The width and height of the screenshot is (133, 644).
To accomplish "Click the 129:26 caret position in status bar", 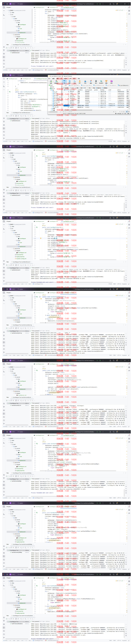I will pyautogui.click(x=110, y=141).
